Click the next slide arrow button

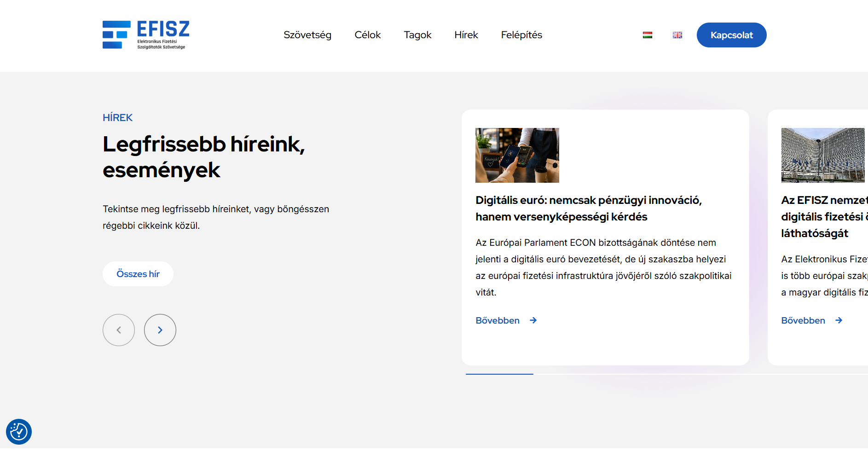[160, 330]
